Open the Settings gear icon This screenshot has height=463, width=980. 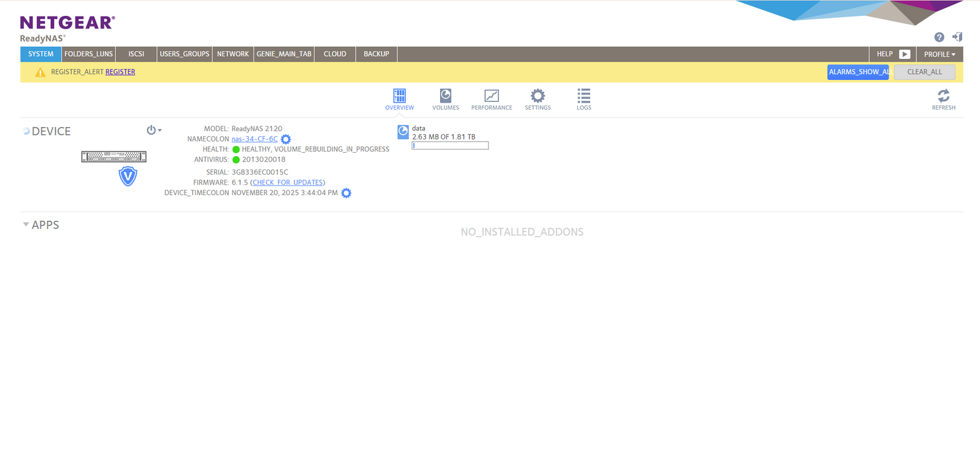(x=537, y=96)
